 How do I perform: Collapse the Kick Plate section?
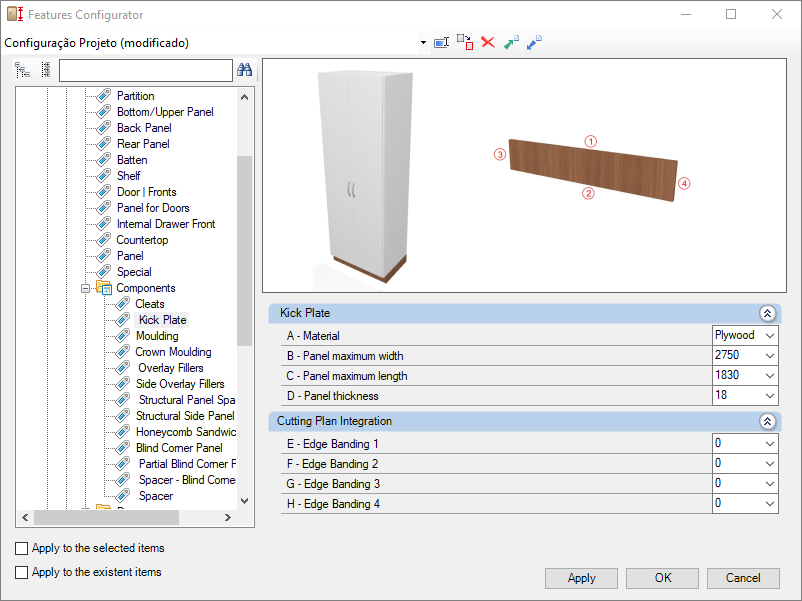[x=767, y=313]
